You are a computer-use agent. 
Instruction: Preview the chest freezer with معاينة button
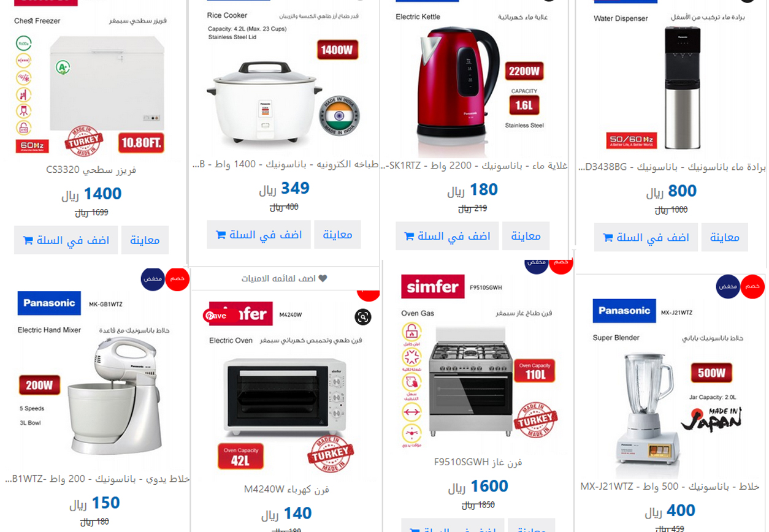pyautogui.click(x=145, y=240)
